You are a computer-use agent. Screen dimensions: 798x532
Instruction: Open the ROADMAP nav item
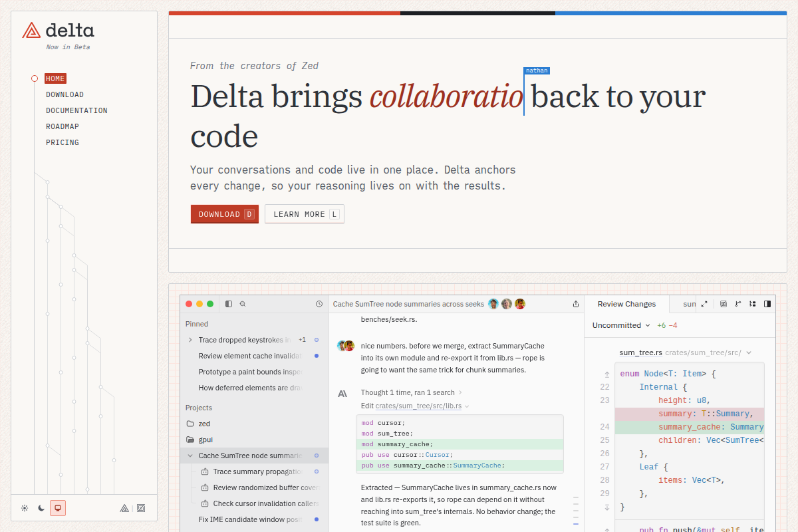click(63, 126)
